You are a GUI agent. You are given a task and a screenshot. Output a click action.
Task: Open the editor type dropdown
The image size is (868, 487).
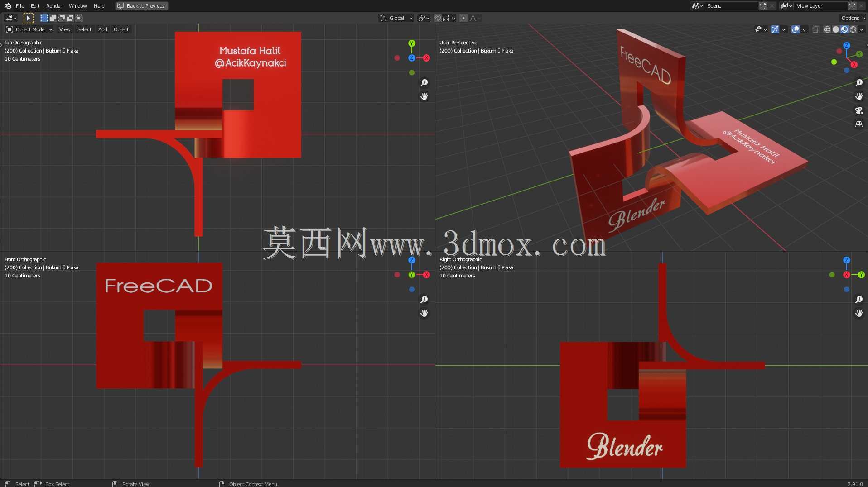pos(11,18)
